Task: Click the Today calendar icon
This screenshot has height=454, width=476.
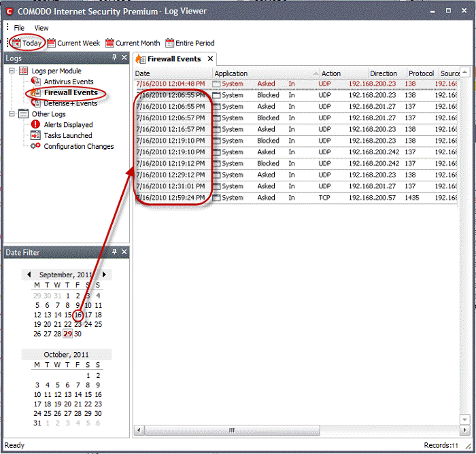Action: [16, 43]
